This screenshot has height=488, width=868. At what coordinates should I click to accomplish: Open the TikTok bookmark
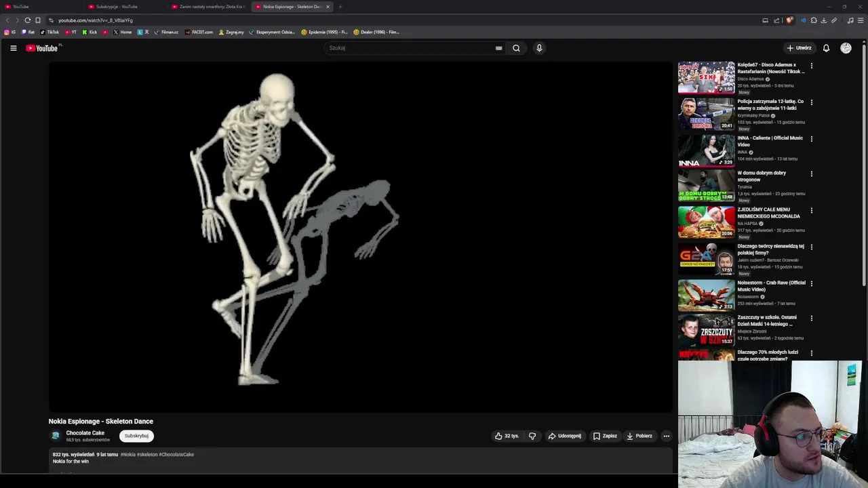(50, 32)
